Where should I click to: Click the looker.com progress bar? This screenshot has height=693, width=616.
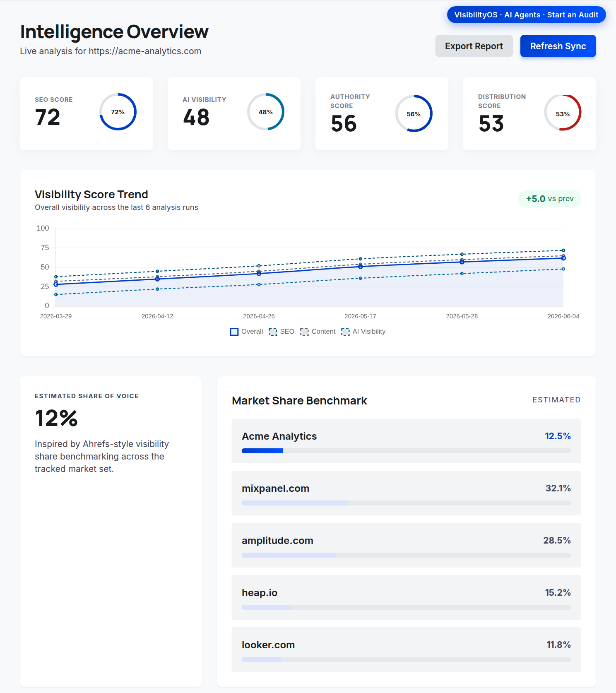(x=407, y=659)
